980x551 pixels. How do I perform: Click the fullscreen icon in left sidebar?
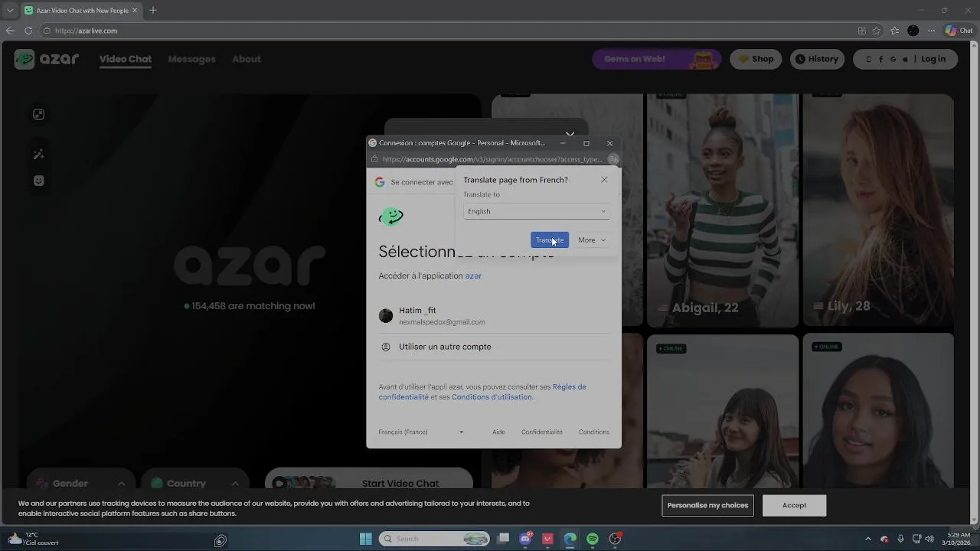click(x=39, y=115)
